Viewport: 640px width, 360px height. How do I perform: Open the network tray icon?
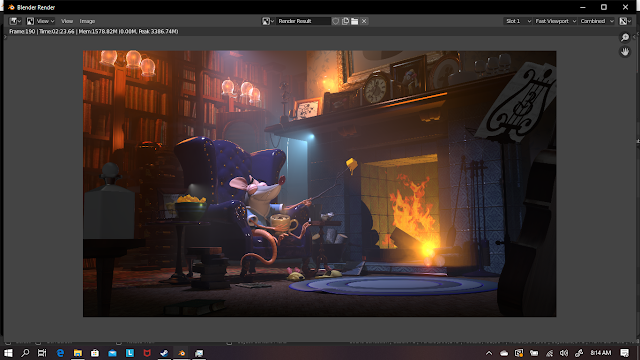[549, 353]
